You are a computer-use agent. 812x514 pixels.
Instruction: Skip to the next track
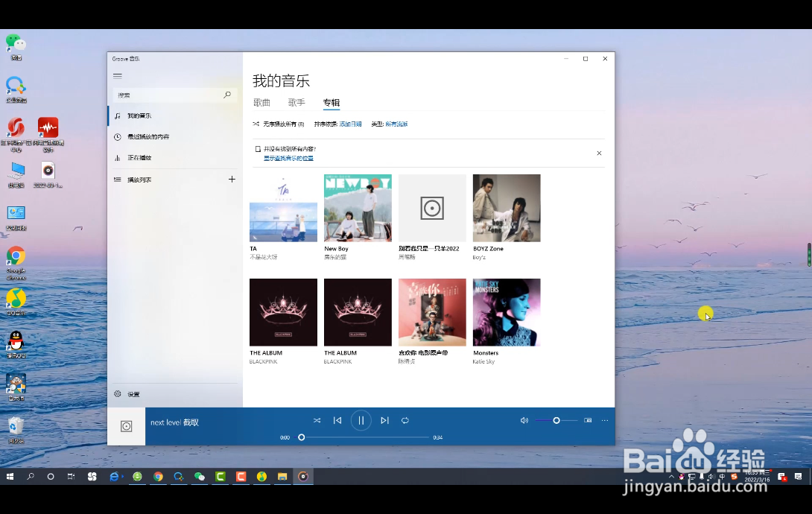tap(384, 421)
